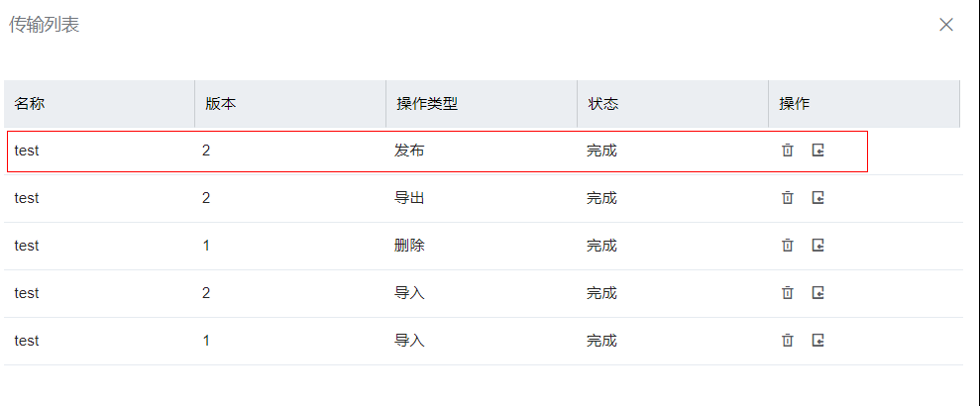Click the 名称 column header
980x406 pixels.
[30, 104]
